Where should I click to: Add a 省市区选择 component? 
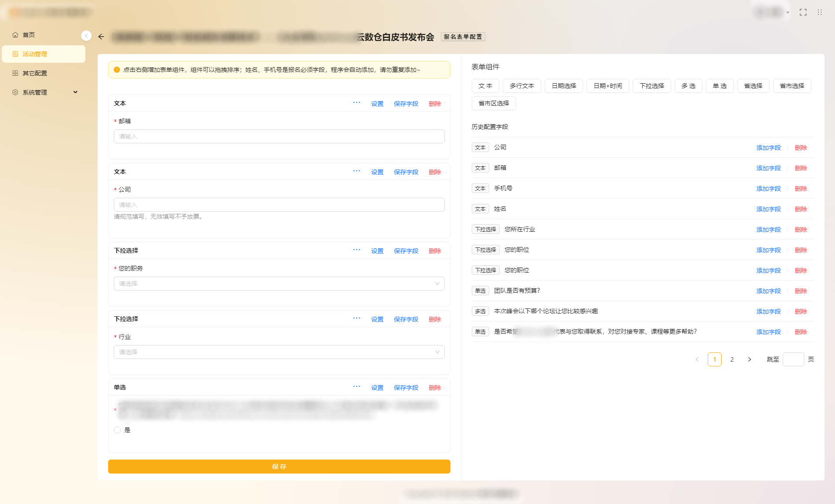[x=494, y=103]
